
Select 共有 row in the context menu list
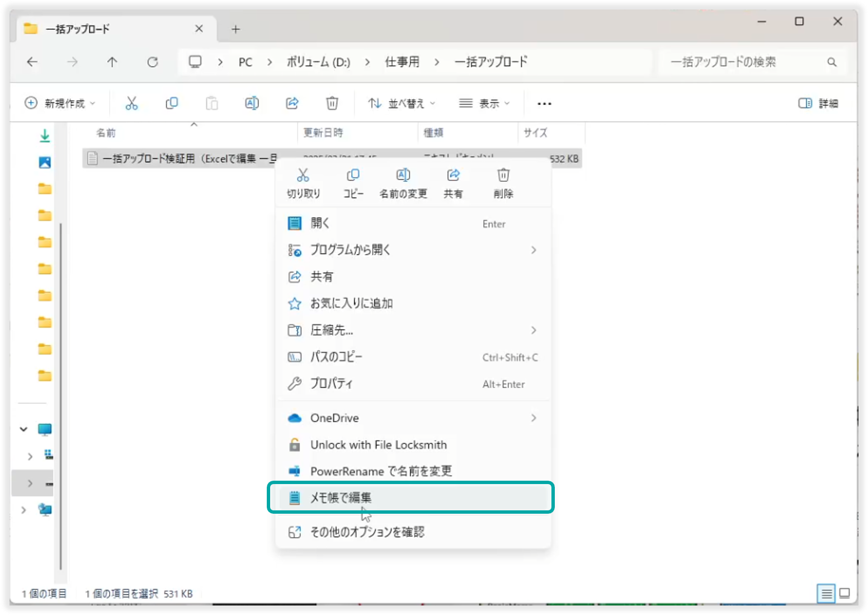click(413, 276)
